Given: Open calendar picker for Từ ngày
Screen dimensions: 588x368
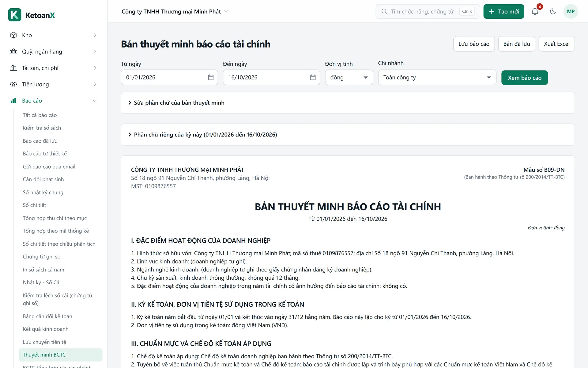Looking at the screenshot, I should coord(211,77).
